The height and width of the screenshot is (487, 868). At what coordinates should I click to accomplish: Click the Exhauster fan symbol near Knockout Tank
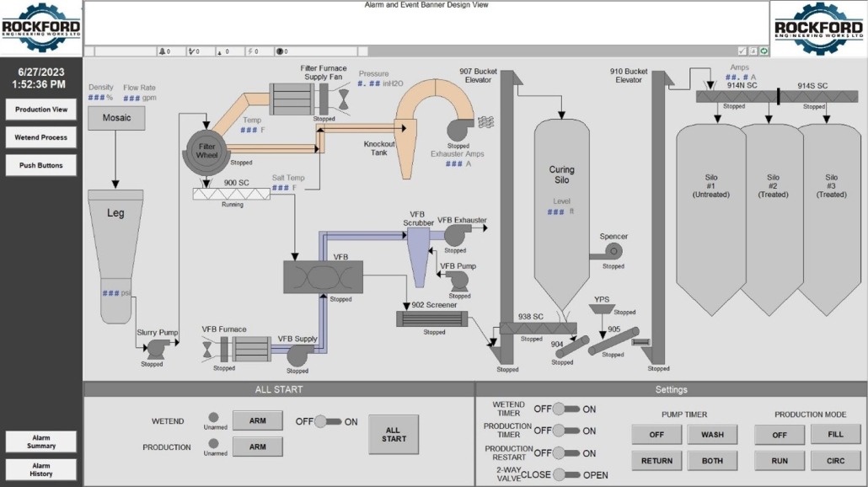pos(459,130)
